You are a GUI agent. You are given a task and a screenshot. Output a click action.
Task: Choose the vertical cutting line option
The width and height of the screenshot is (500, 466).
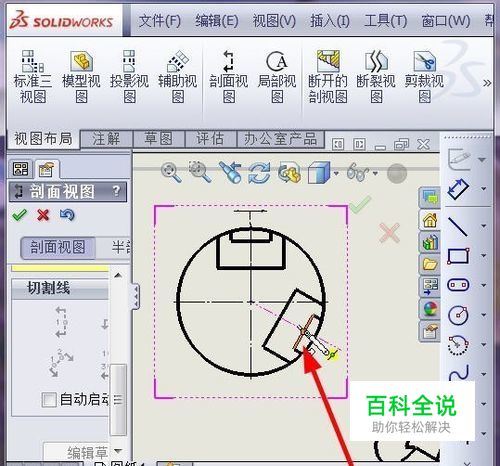61,322
